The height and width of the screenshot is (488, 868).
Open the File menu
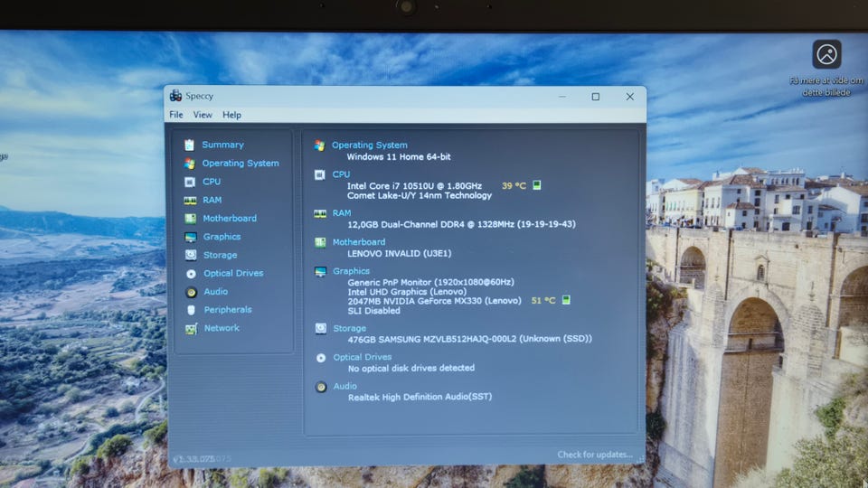coord(176,115)
